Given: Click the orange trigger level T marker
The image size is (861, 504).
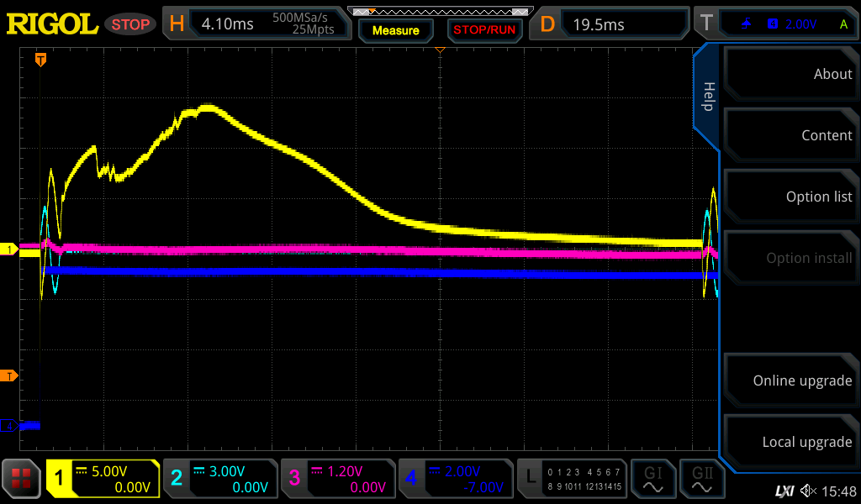Looking at the screenshot, I should click(x=9, y=375).
